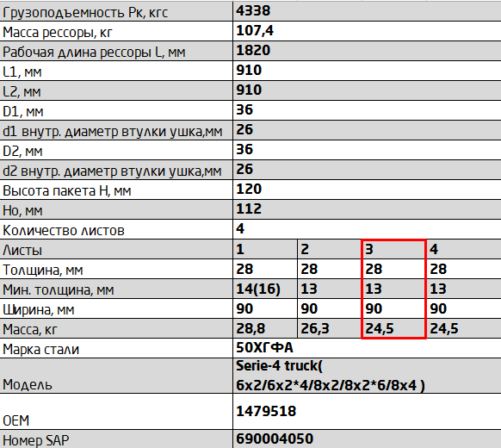Click the 'Количество листов' label cell
The height and width of the screenshot is (448, 501).
(116, 229)
